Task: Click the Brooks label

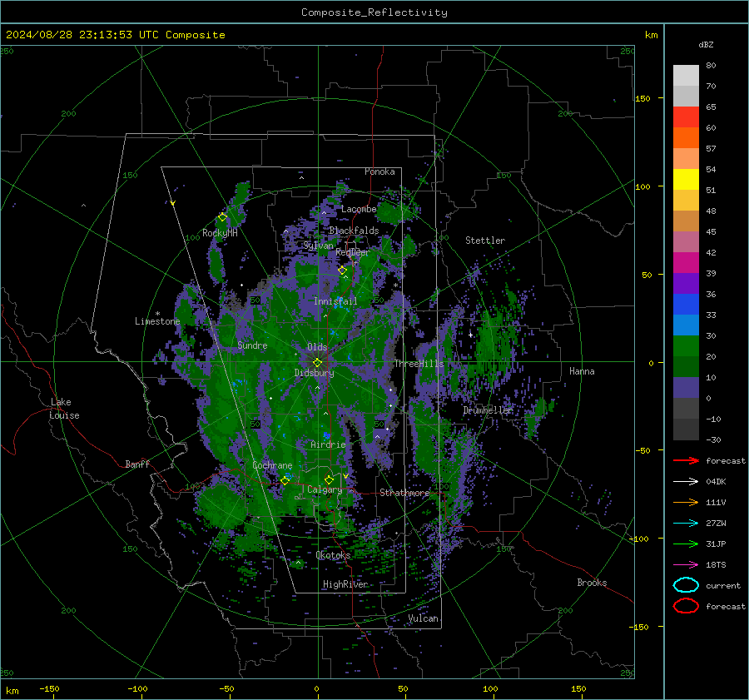Action: [x=592, y=583]
